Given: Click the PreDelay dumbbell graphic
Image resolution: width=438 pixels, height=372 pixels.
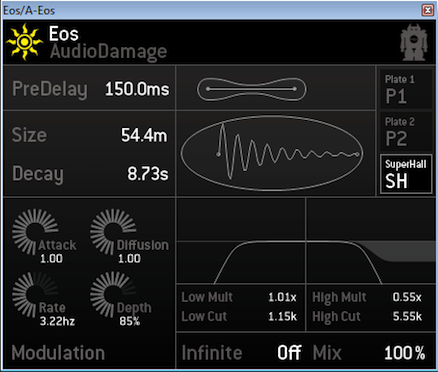Looking at the screenshot, I should [252, 89].
